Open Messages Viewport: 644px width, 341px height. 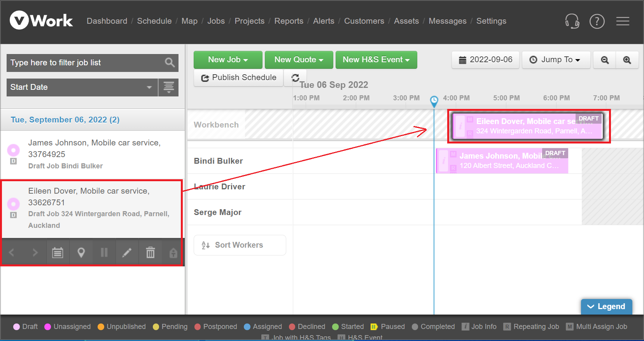pyautogui.click(x=448, y=21)
